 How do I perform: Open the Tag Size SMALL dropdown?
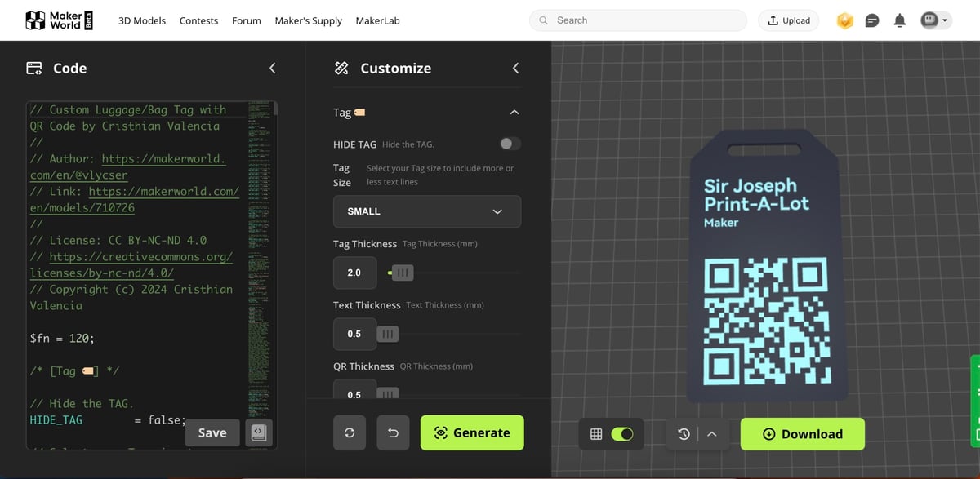pyautogui.click(x=427, y=211)
